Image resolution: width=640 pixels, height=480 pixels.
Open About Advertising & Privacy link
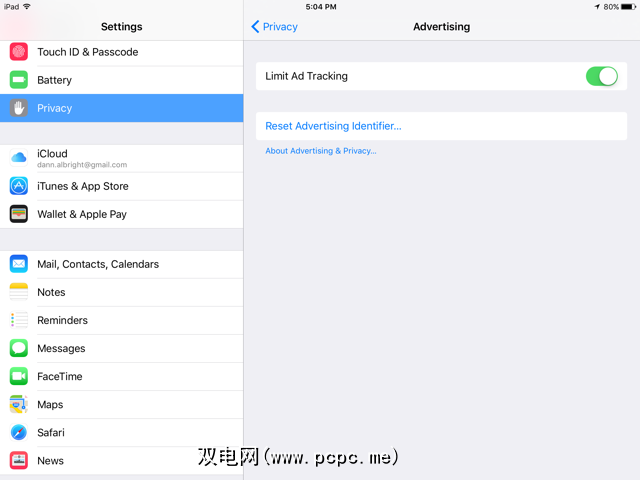click(x=321, y=151)
